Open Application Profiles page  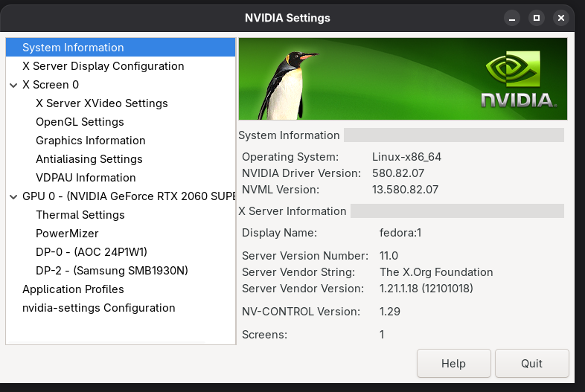click(121, 289)
